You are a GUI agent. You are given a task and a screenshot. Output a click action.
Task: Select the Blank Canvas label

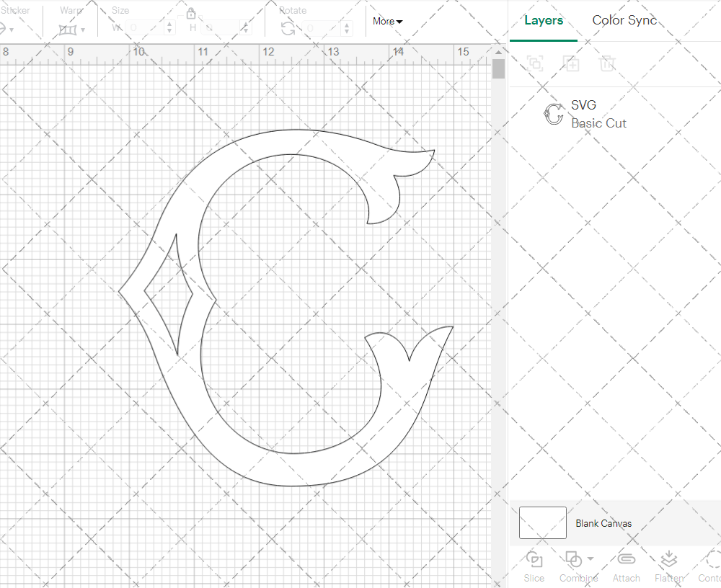pyautogui.click(x=603, y=523)
